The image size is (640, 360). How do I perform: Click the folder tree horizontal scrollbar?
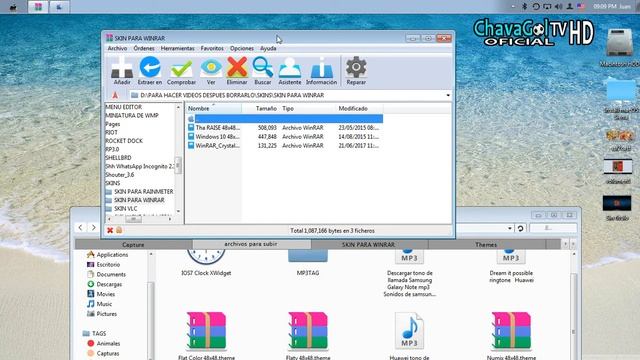(x=133, y=219)
